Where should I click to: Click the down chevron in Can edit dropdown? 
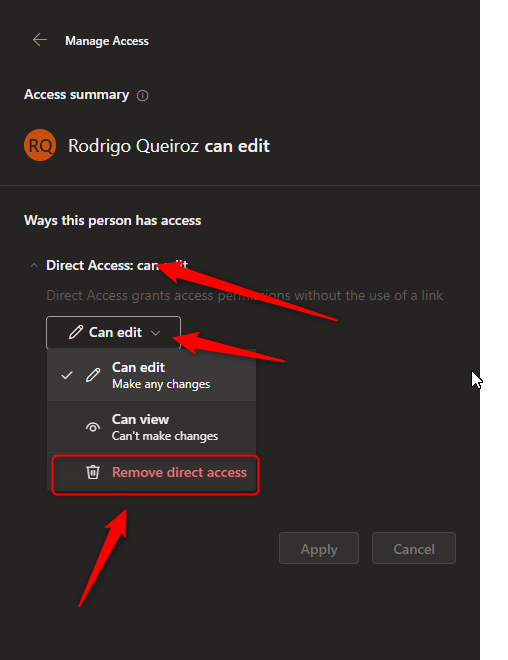tap(156, 333)
